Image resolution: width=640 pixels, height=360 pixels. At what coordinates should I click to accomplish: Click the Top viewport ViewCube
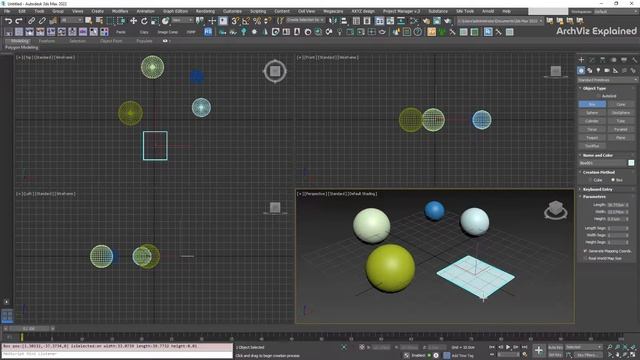click(275, 71)
